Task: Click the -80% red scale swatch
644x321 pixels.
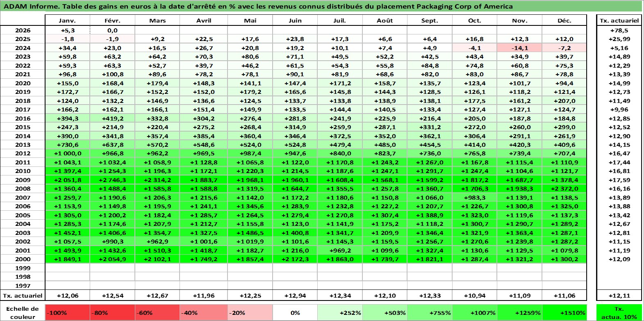Action: pos(112,312)
